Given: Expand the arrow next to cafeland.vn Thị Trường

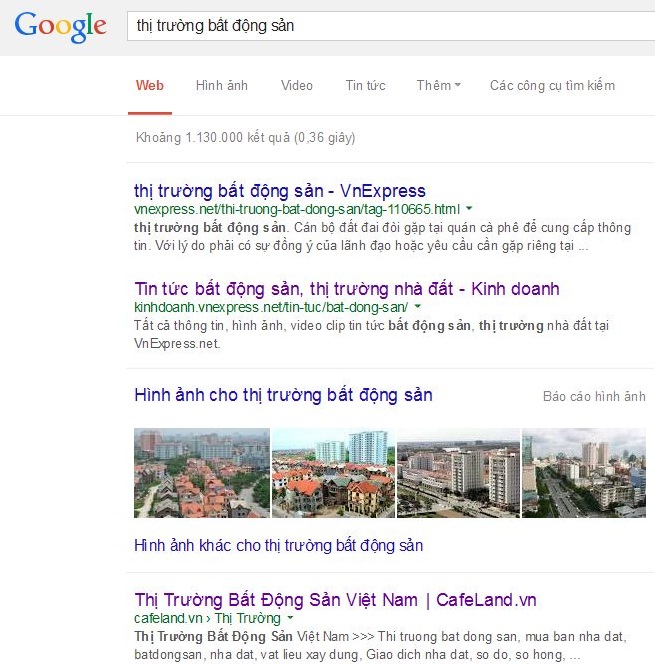Looking at the screenshot, I should coord(290,618).
